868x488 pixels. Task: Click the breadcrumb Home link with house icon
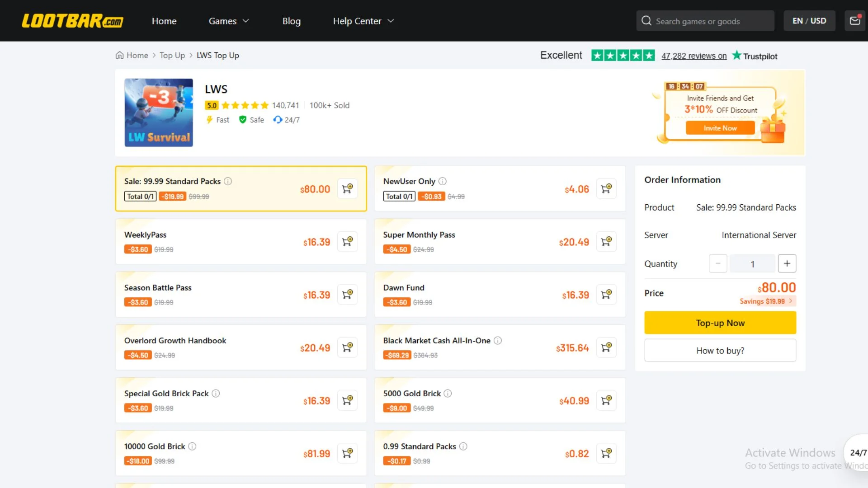pyautogui.click(x=132, y=55)
